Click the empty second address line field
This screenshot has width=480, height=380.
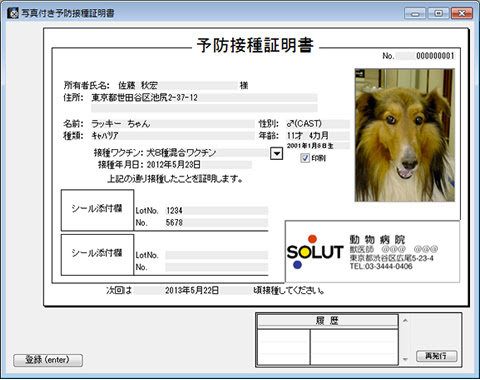click(204, 108)
